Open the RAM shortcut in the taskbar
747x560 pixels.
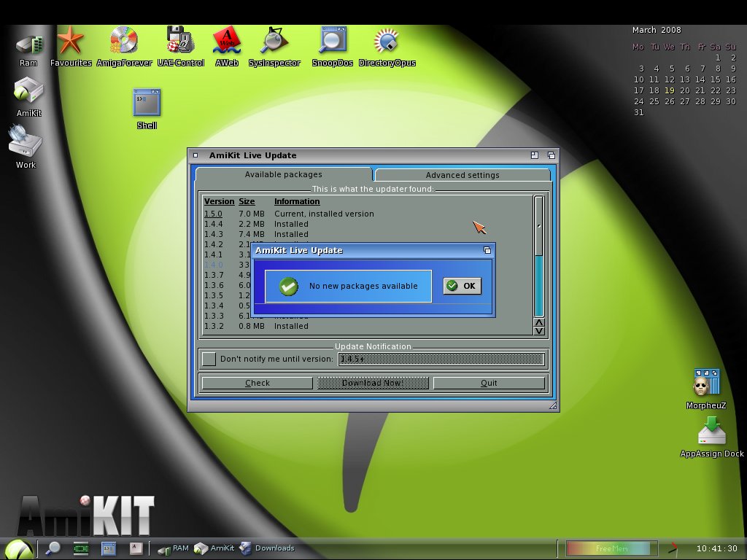[x=173, y=548]
